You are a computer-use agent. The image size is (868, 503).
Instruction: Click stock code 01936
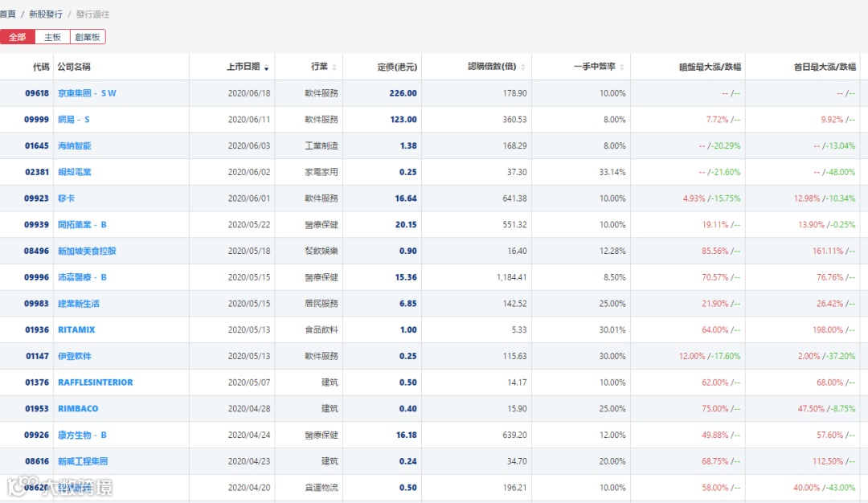pyautogui.click(x=36, y=329)
